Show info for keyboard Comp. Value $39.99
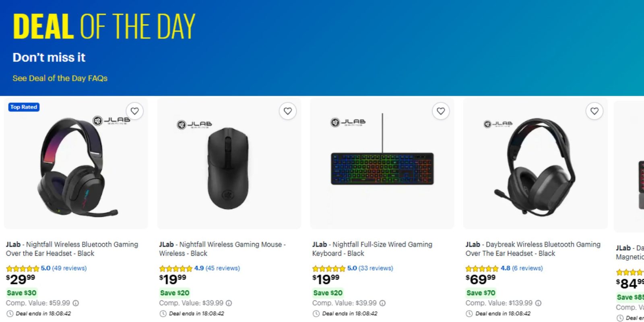The image size is (644, 322). [x=382, y=303]
